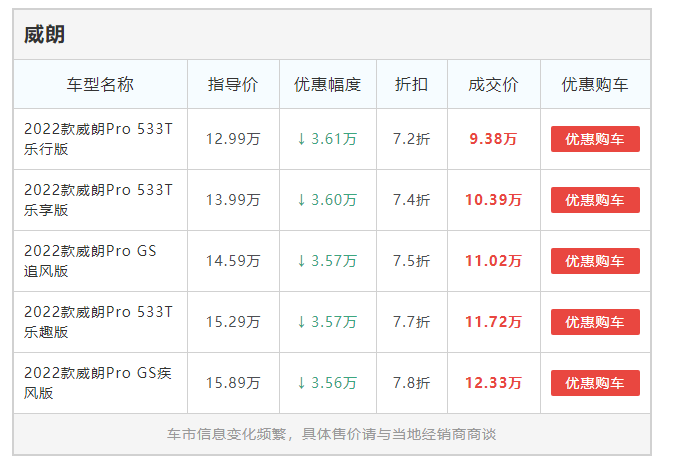Viewport: 679px width, 472px height.
Task: Click the deal price 10.39万
Action: 493,200
